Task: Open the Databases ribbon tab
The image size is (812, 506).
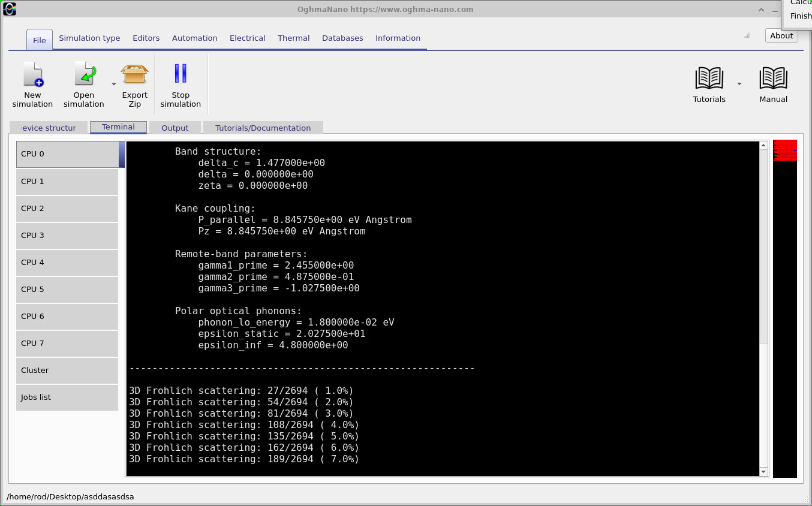Action: 342,38
